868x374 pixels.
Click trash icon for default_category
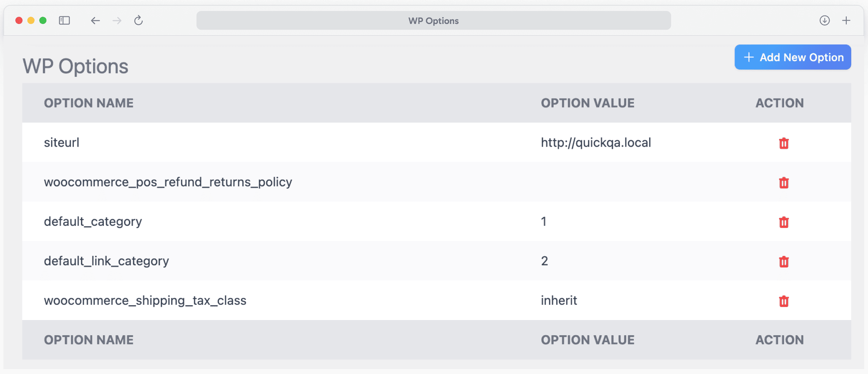784,222
